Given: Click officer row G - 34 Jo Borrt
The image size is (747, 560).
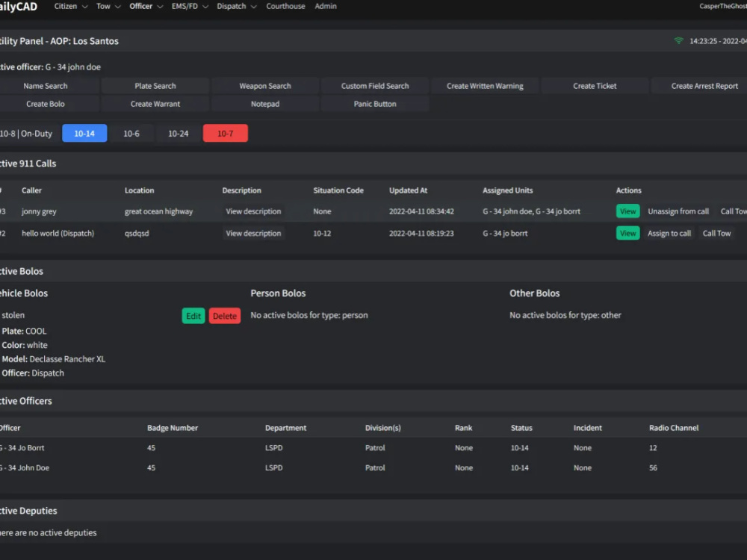Looking at the screenshot, I should pyautogui.click(x=373, y=447).
